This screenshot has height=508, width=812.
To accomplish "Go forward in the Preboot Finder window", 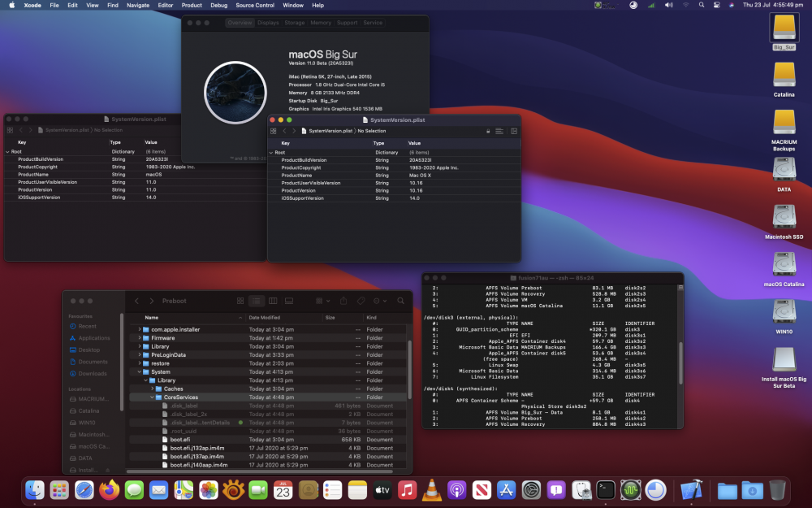I will (x=151, y=301).
